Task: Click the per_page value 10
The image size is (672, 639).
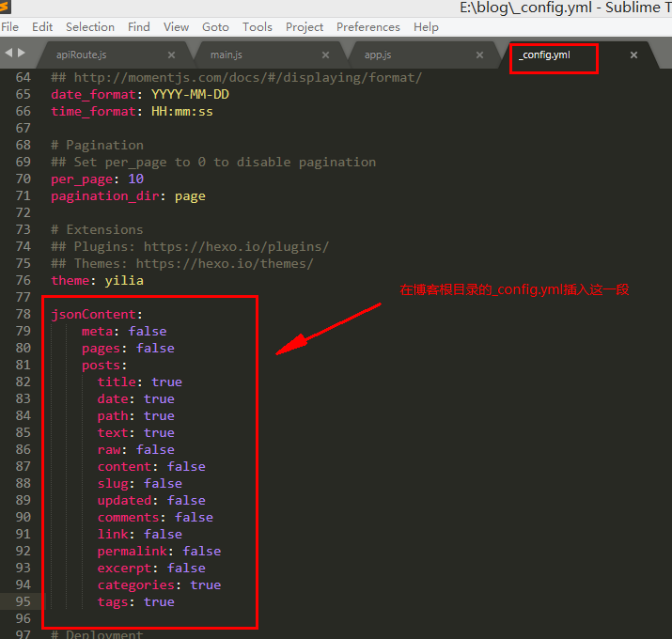Action: click(136, 179)
